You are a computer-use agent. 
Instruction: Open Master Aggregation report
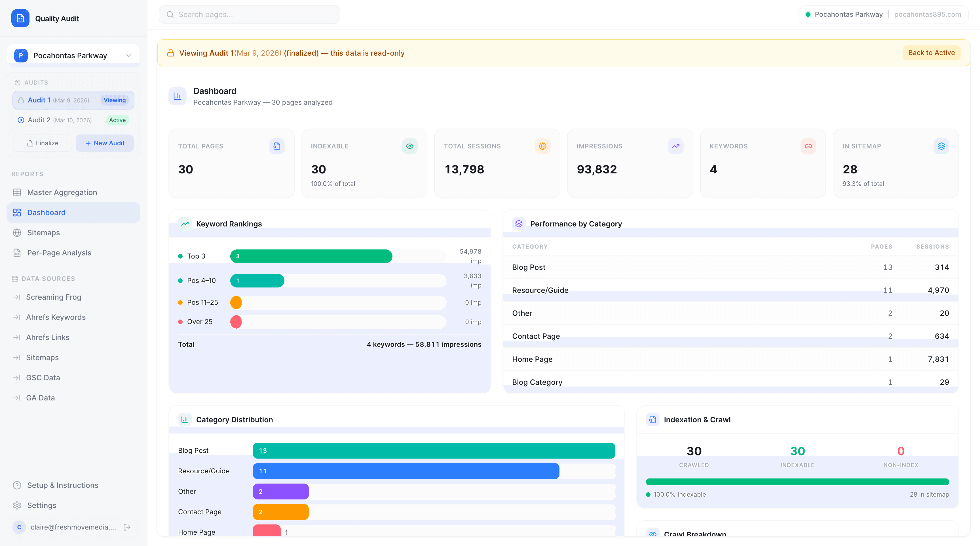(73, 192)
